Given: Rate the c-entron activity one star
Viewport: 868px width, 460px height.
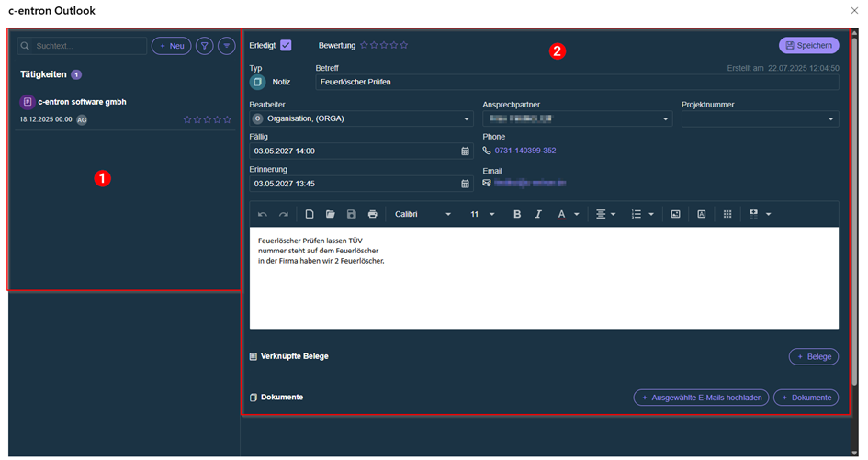Looking at the screenshot, I should [x=187, y=119].
